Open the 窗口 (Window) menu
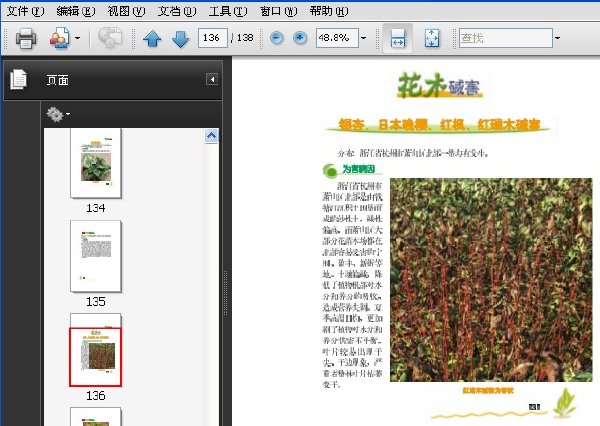This screenshot has width=600, height=426. [278, 11]
